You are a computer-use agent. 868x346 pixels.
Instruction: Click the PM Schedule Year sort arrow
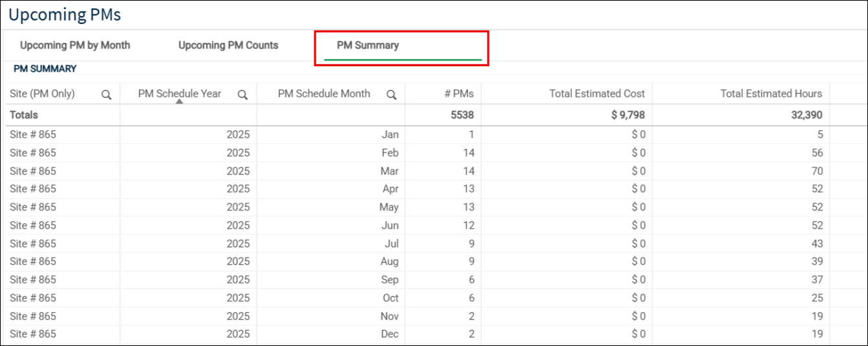[179, 101]
